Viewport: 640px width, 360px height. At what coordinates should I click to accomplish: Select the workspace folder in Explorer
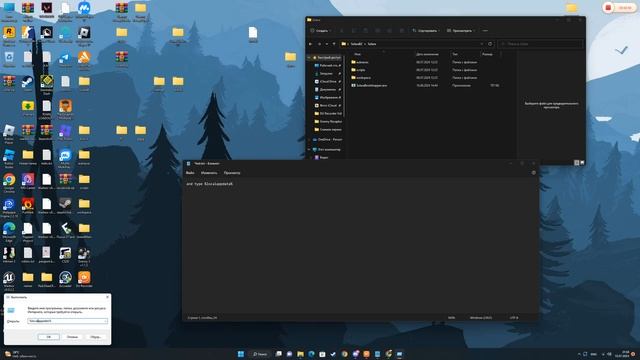coord(361,78)
